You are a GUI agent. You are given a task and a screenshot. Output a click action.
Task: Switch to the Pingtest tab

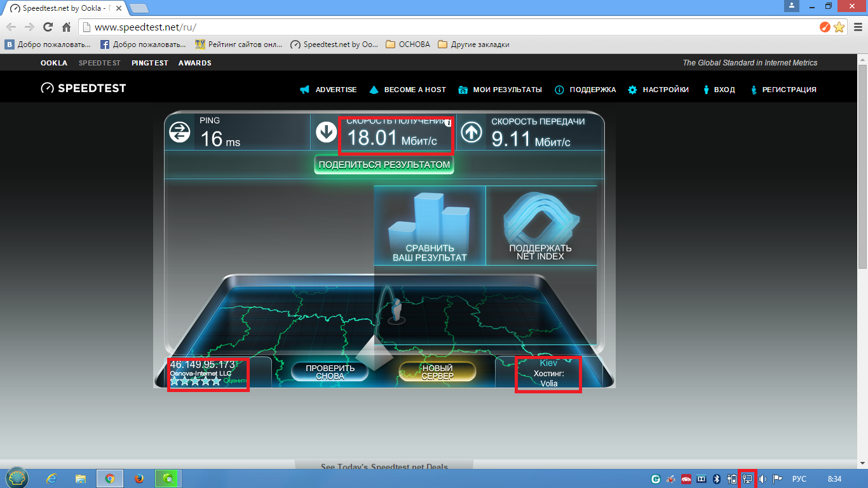pos(150,63)
